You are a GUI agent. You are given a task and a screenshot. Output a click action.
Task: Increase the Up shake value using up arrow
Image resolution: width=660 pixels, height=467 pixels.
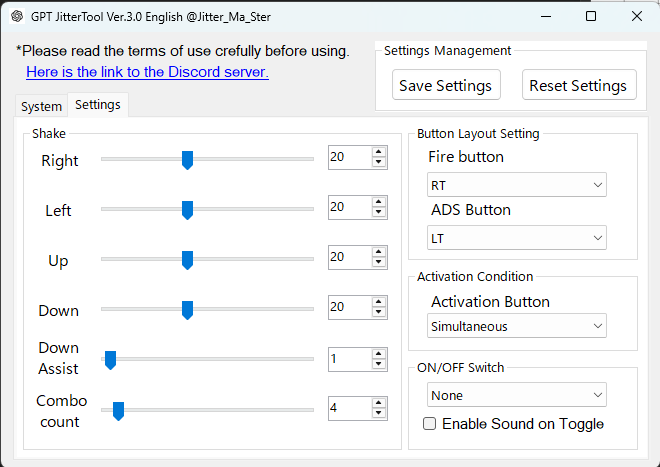click(378, 252)
